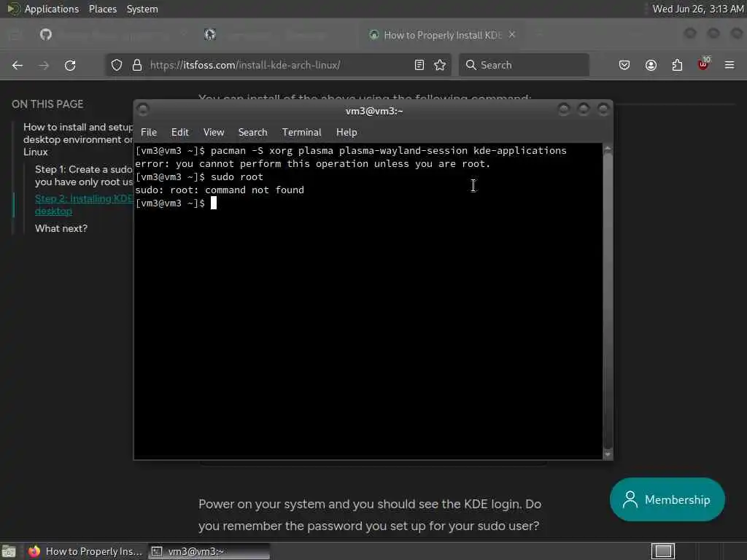Click the text 'sudo: root: command not found'
This screenshot has width=747, height=560.
pyautogui.click(x=219, y=190)
